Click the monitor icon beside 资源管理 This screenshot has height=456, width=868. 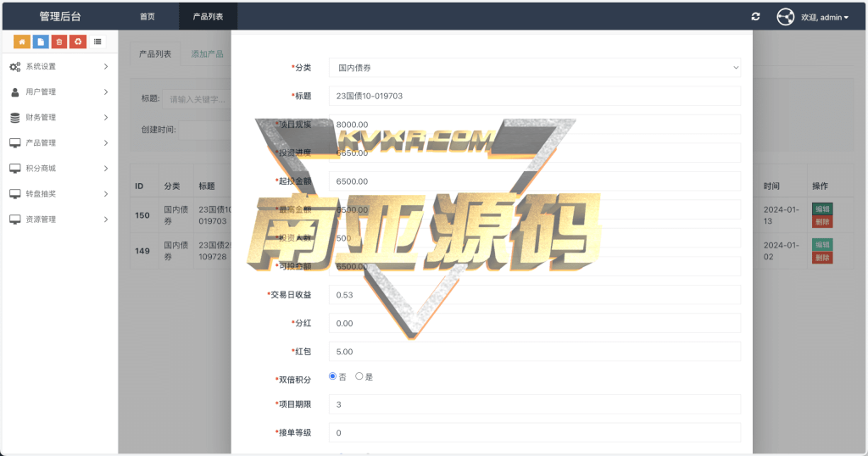(x=15, y=220)
